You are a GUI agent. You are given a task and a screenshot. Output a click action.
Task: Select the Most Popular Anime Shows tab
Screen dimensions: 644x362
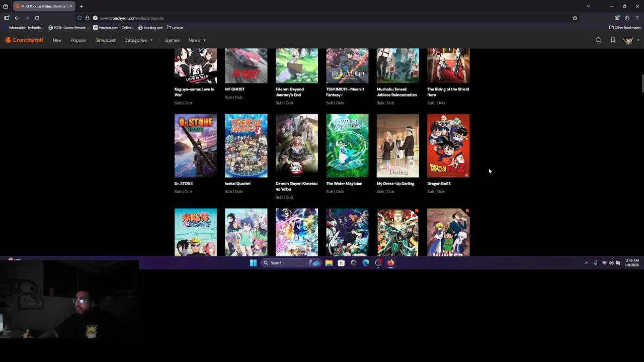pos(43,6)
